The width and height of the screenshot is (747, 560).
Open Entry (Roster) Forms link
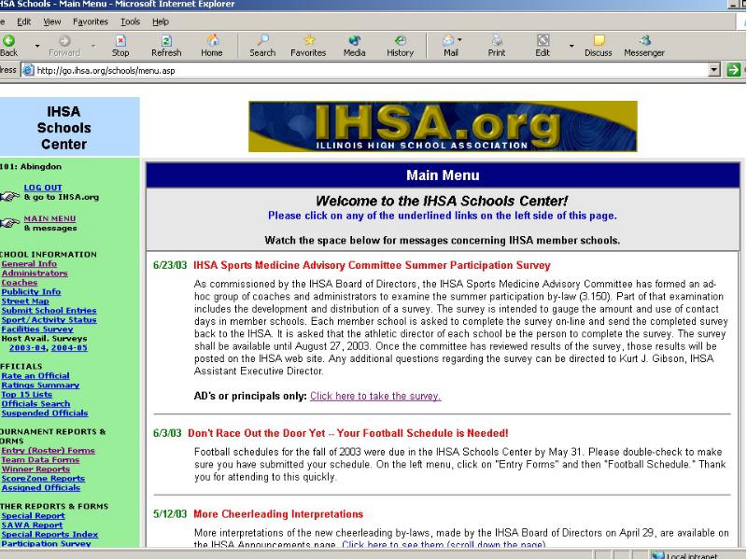coord(49,451)
